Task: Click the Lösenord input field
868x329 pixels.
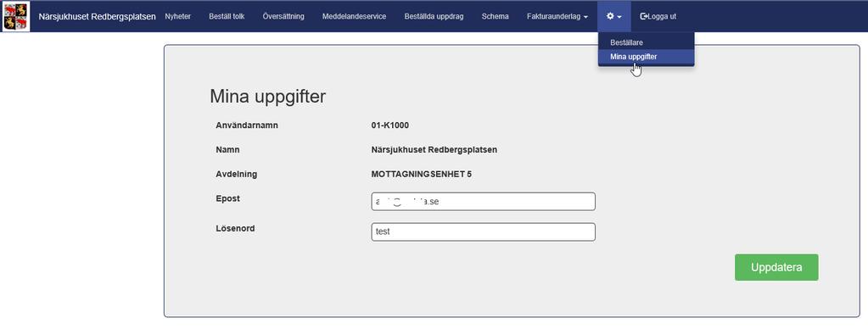Action: pyautogui.click(x=484, y=231)
